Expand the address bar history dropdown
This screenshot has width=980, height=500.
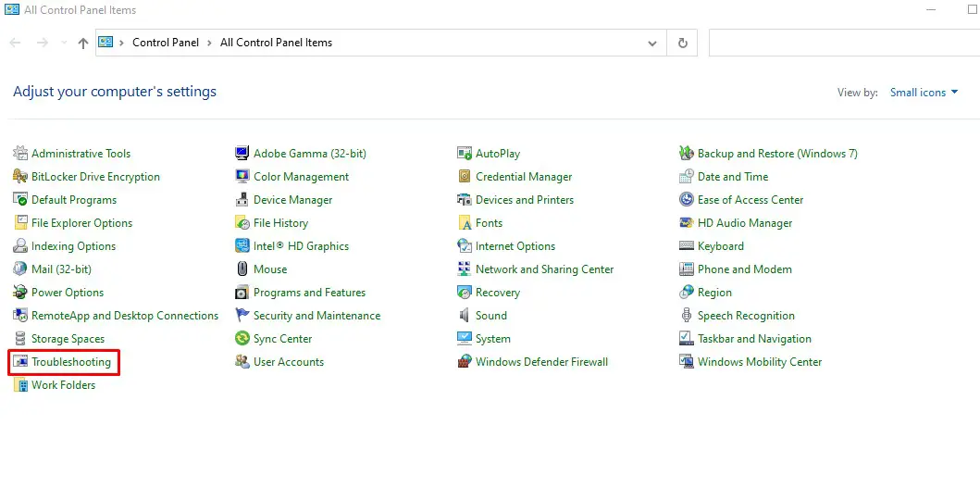point(652,43)
